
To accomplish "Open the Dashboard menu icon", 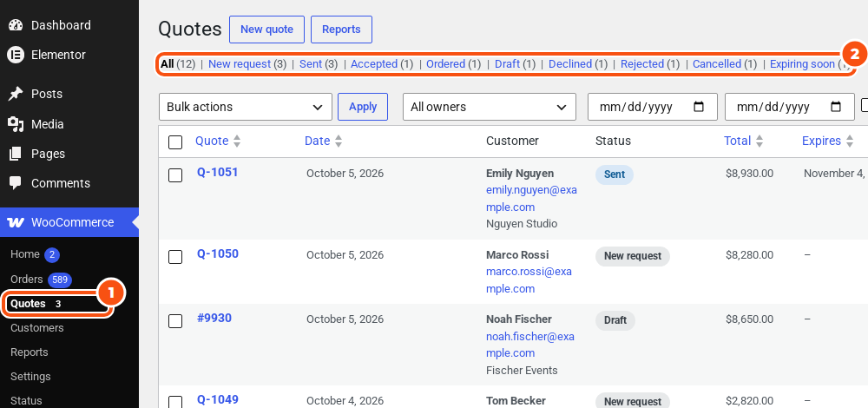I will [16, 25].
